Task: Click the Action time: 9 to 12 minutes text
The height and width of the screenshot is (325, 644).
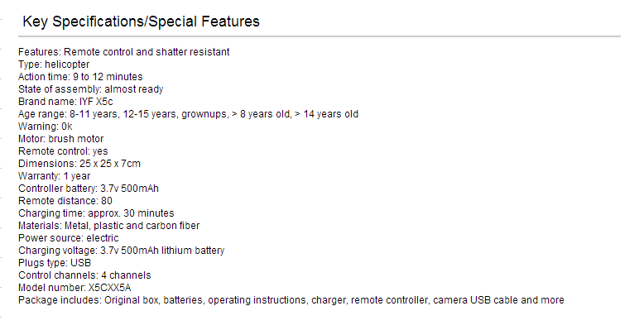Action: [x=80, y=77]
